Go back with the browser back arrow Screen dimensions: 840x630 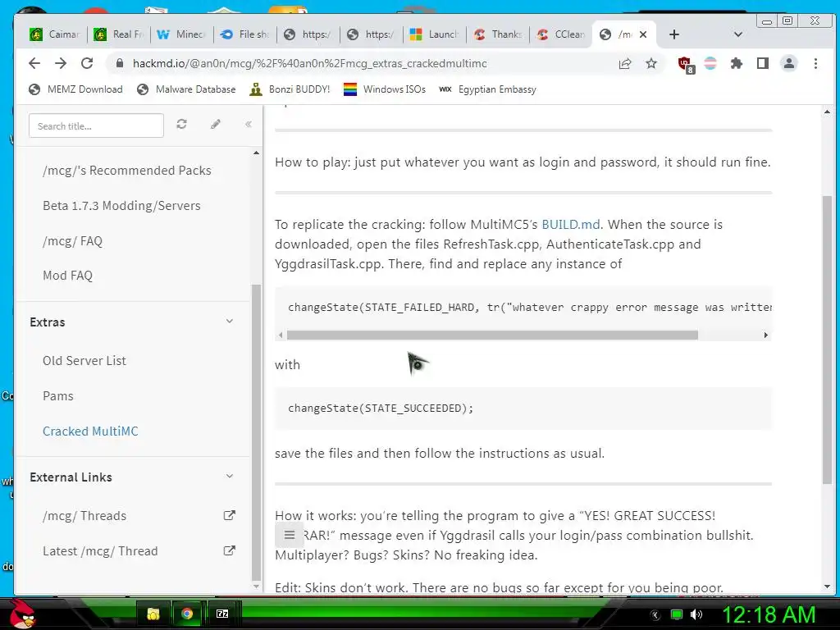[x=34, y=63]
